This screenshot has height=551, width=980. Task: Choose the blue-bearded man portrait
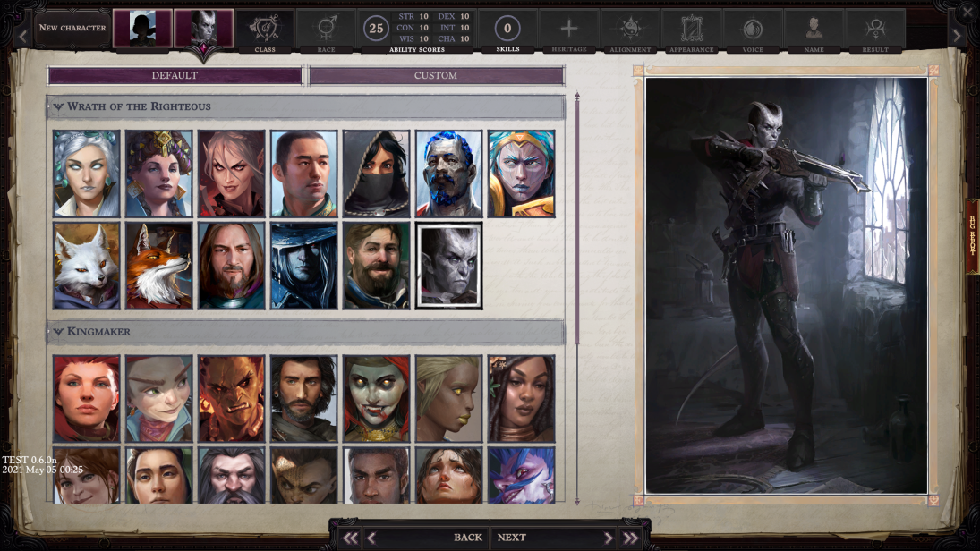[x=448, y=174]
